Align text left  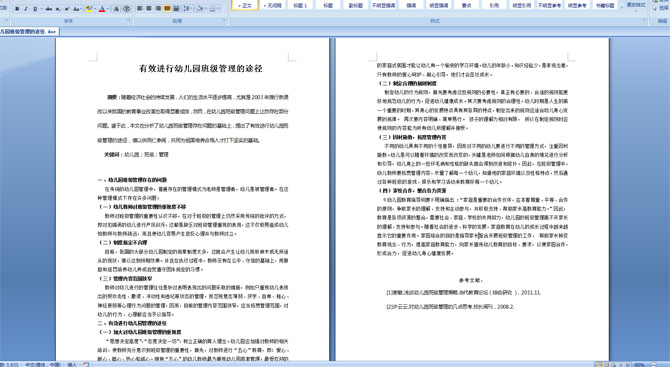tap(139, 9)
